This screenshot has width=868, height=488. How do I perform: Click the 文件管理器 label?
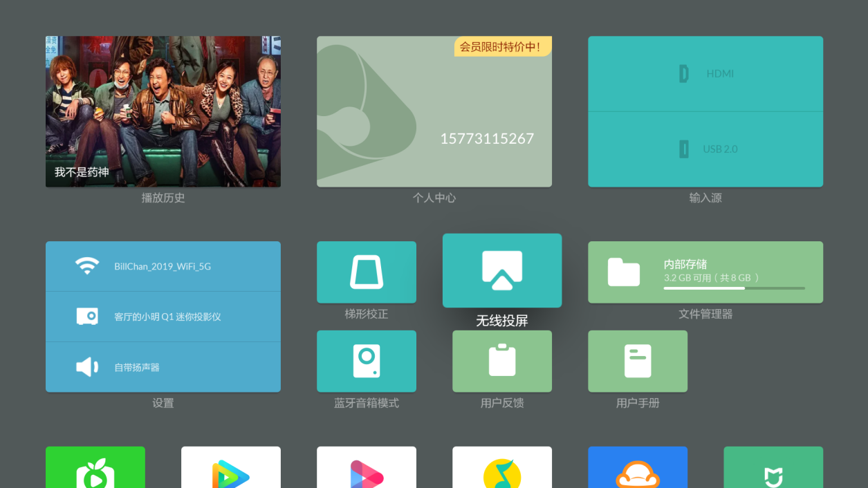point(705,314)
